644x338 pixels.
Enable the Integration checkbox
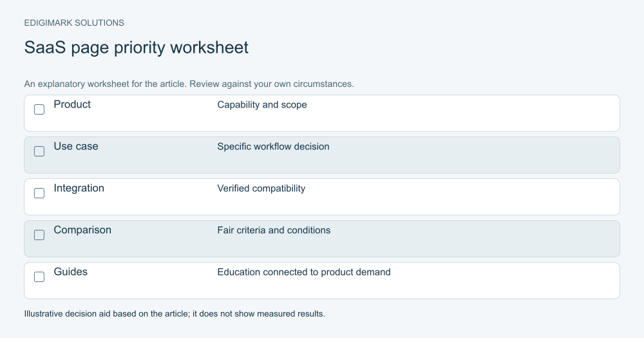pyautogui.click(x=39, y=193)
